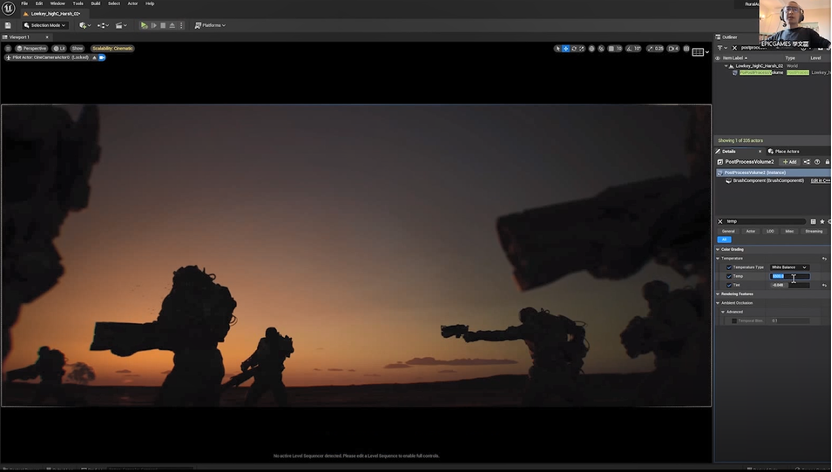Open Details property matrix grid icon
The height and width of the screenshot is (472, 832).
[x=813, y=221]
